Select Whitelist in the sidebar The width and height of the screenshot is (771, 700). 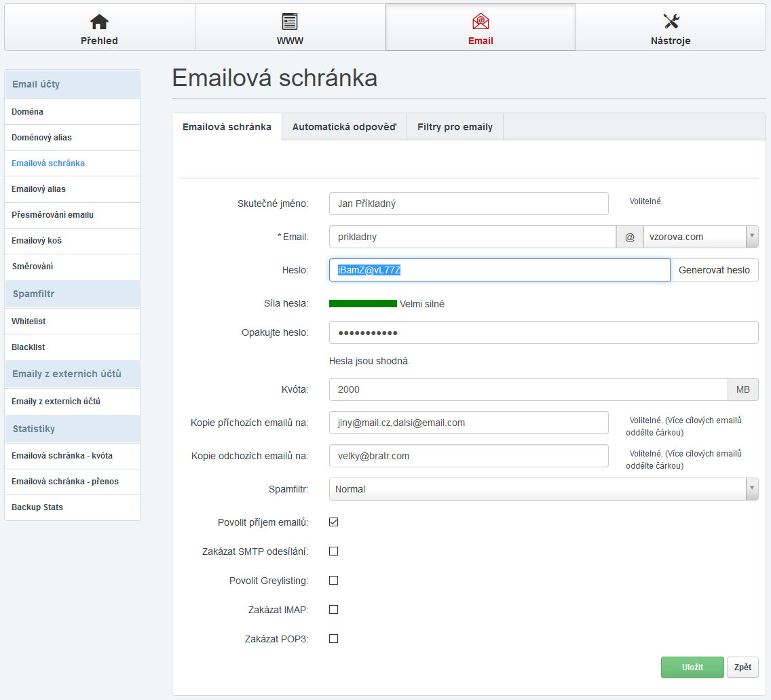pos(29,322)
